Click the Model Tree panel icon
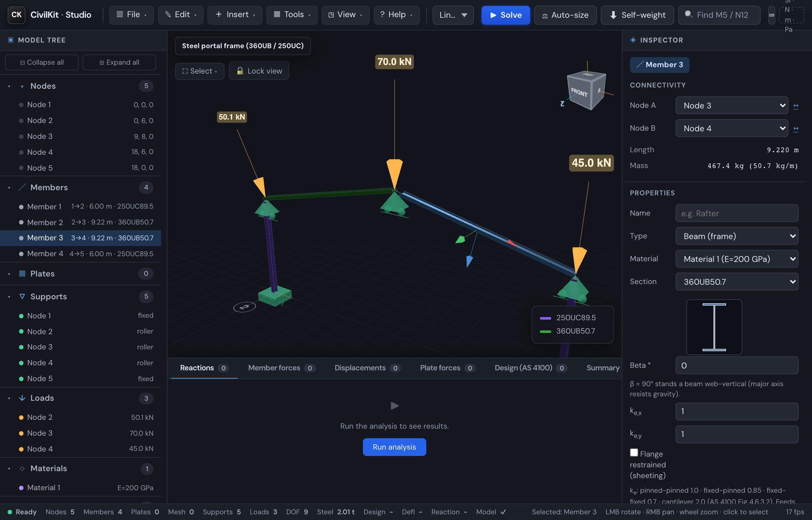812x520 pixels. [x=10, y=40]
